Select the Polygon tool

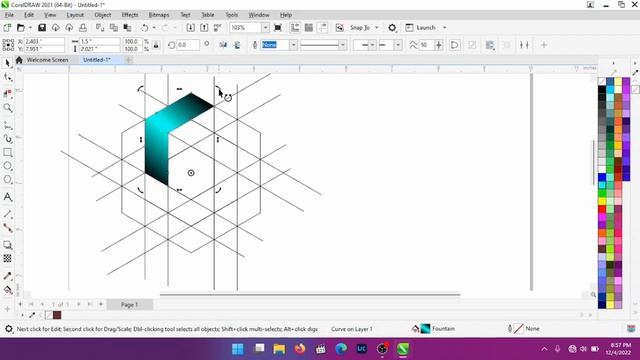(x=7, y=179)
